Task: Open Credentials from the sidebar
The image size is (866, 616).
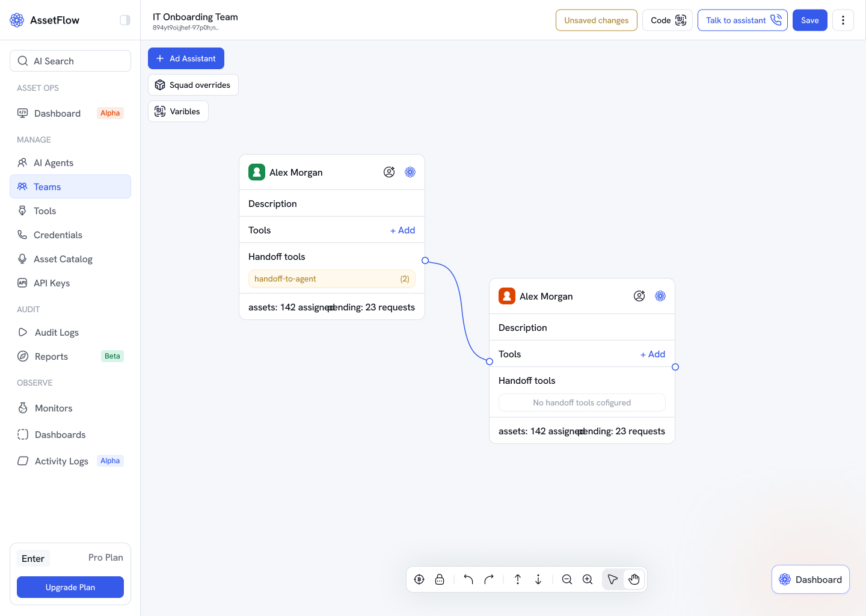Action: click(x=70, y=235)
